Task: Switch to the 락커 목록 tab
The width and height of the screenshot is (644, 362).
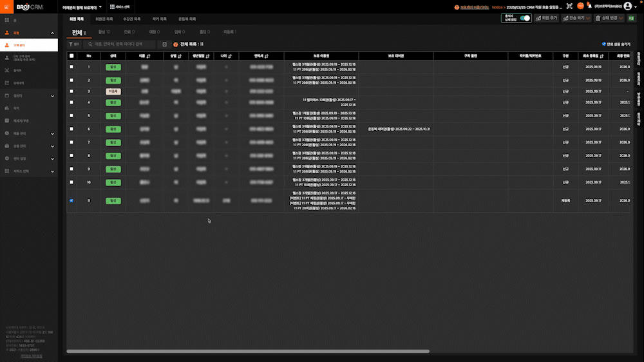Action: pyautogui.click(x=159, y=19)
